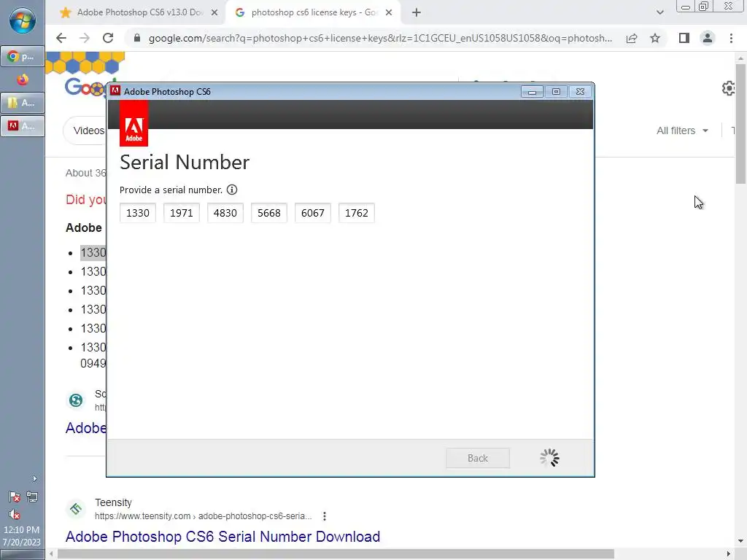Click the muted volume tray icon
The image size is (747, 560).
(15, 515)
